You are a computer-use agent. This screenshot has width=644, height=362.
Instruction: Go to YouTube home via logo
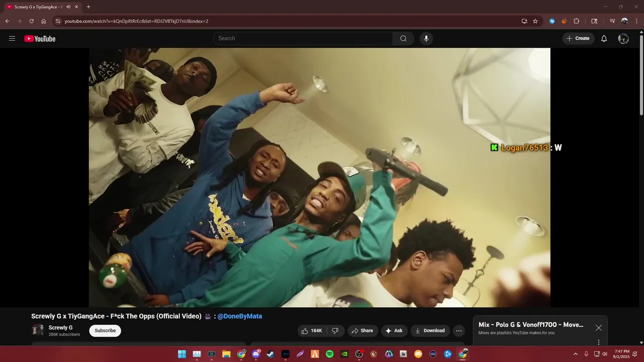[x=40, y=39]
